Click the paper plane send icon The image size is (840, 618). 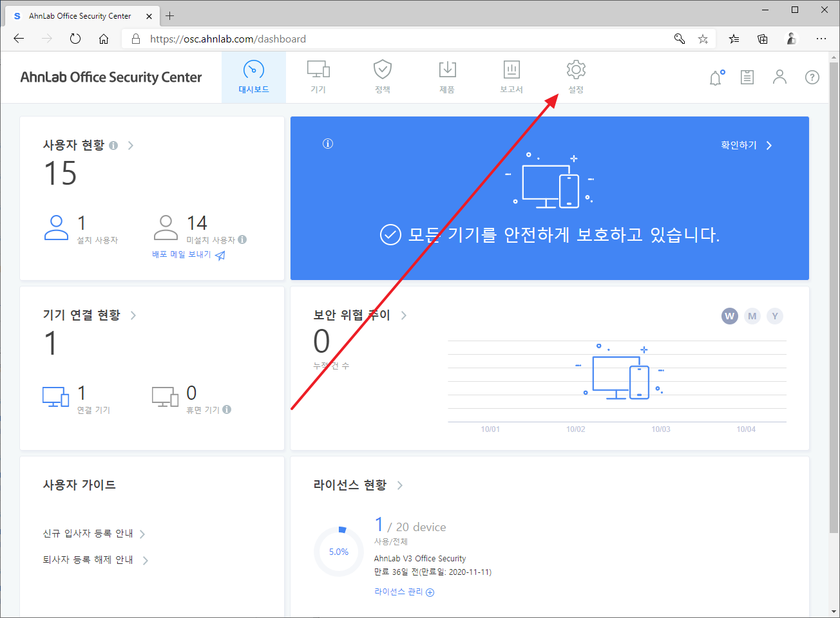[220, 256]
